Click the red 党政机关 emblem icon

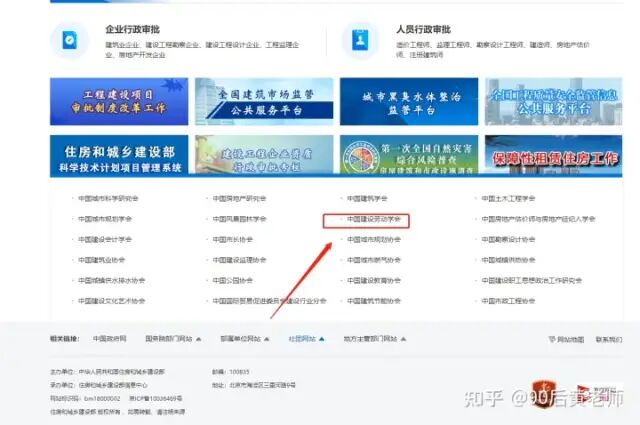click(543, 394)
